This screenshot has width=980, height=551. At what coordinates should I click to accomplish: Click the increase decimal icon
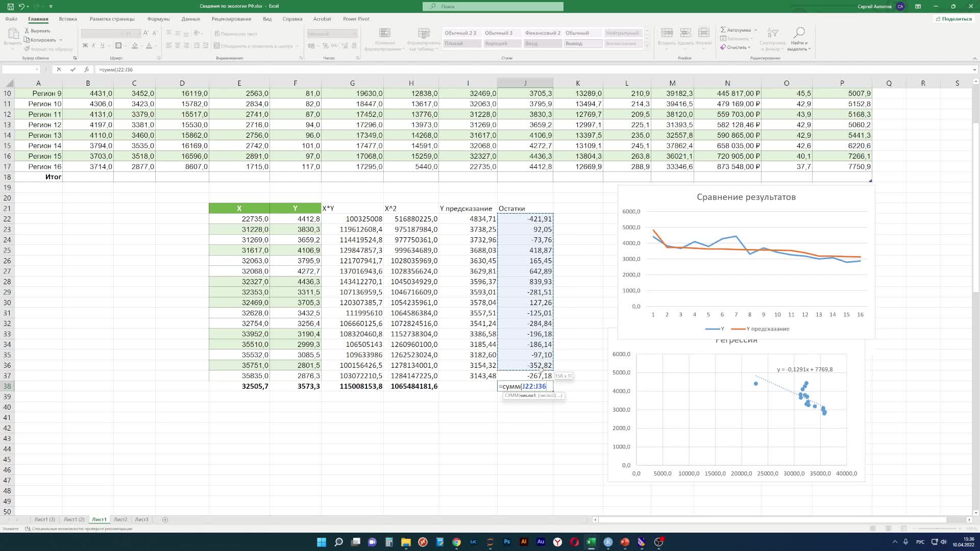coord(345,46)
